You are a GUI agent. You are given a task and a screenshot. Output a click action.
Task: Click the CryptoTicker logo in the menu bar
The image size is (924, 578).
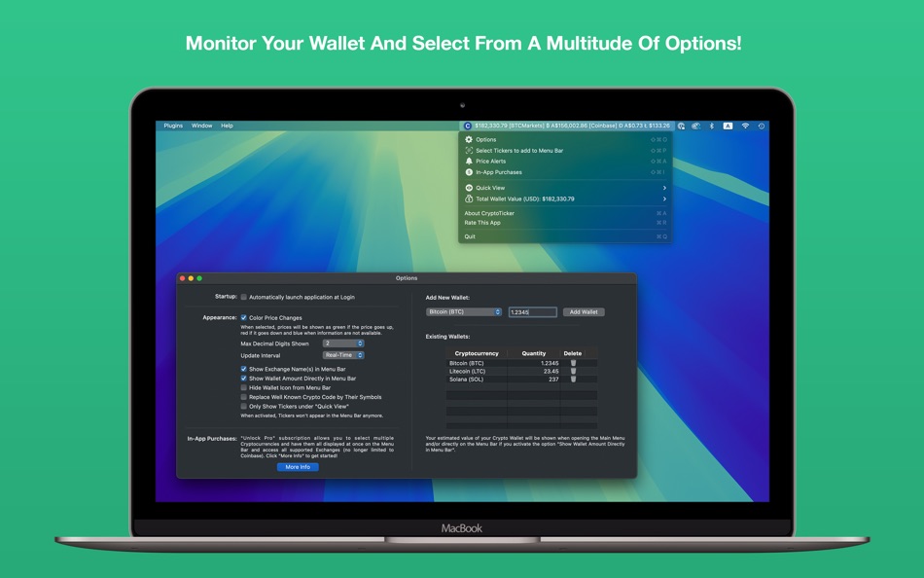(467, 126)
